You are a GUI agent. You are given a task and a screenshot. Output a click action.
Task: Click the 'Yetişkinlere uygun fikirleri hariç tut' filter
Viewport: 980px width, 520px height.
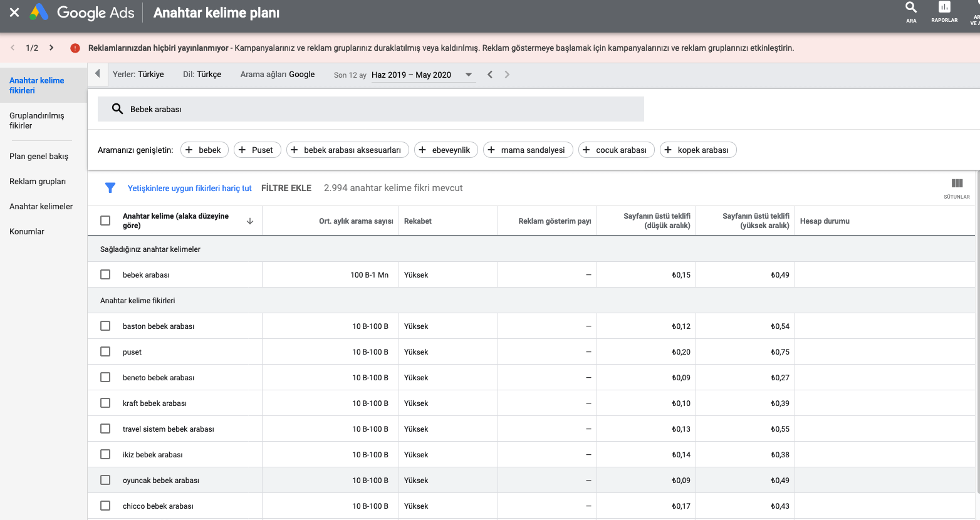(189, 188)
